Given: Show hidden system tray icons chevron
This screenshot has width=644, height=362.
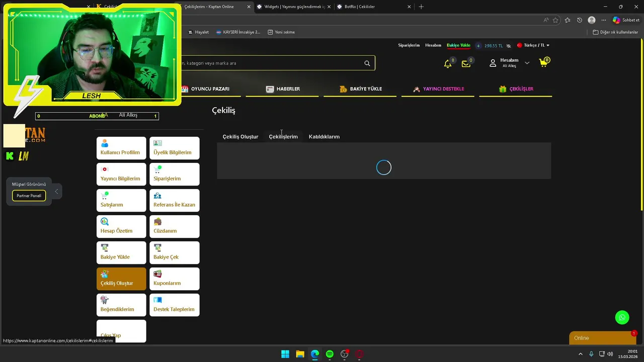Looking at the screenshot, I should (581, 354).
